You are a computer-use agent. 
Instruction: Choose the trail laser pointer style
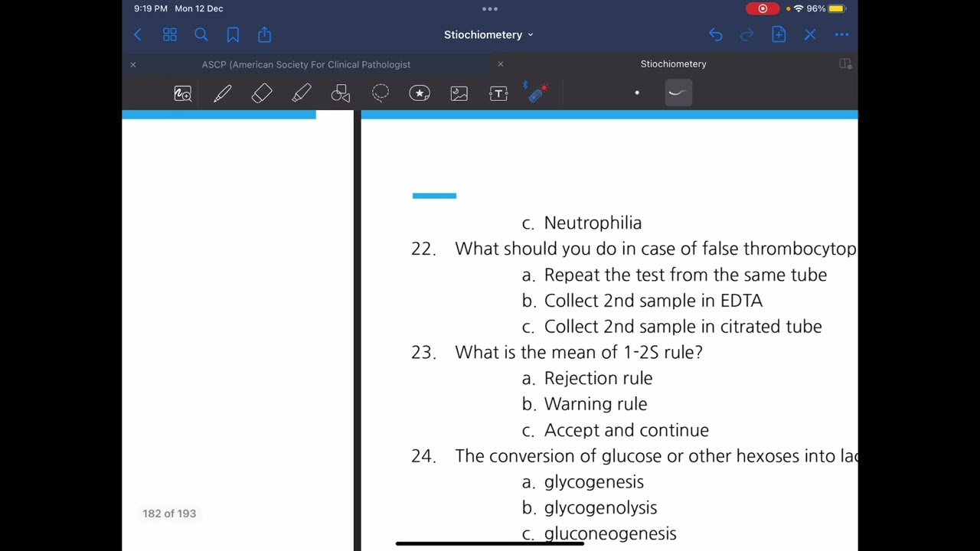678,93
